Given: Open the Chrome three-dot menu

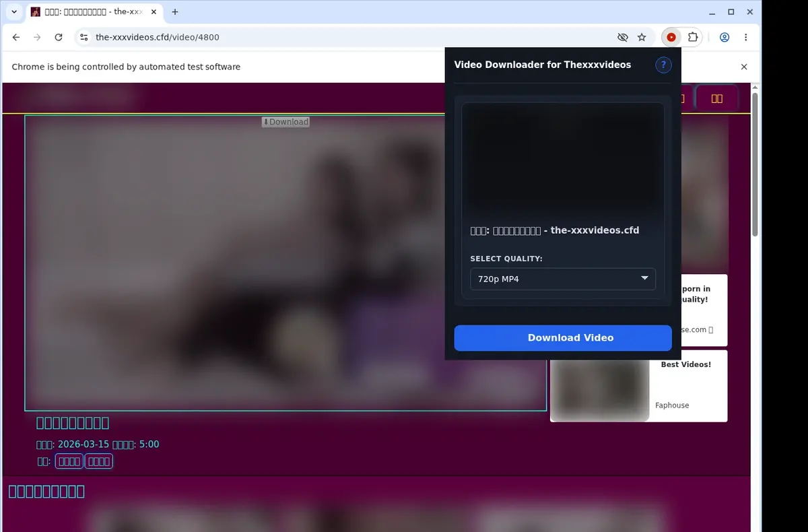Looking at the screenshot, I should click(x=746, y=38).
